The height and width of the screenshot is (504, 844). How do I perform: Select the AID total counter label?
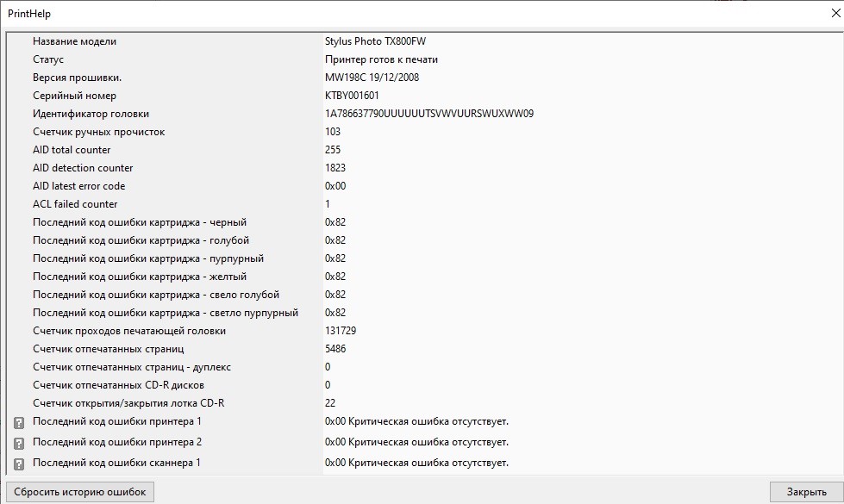tap(72, 150)
